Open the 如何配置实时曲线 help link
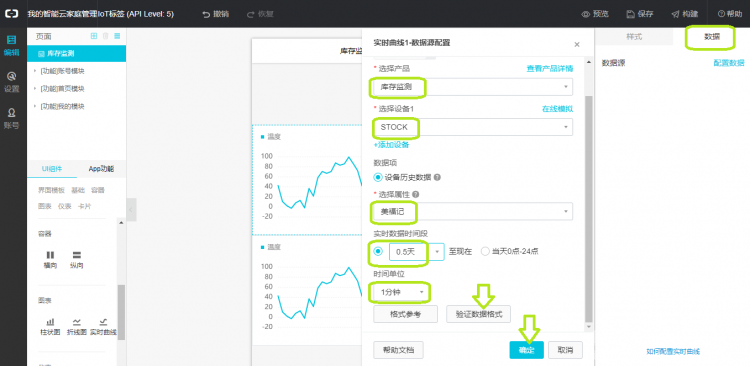The height and width of the screenshot is (366, 750). coord(673,352)
